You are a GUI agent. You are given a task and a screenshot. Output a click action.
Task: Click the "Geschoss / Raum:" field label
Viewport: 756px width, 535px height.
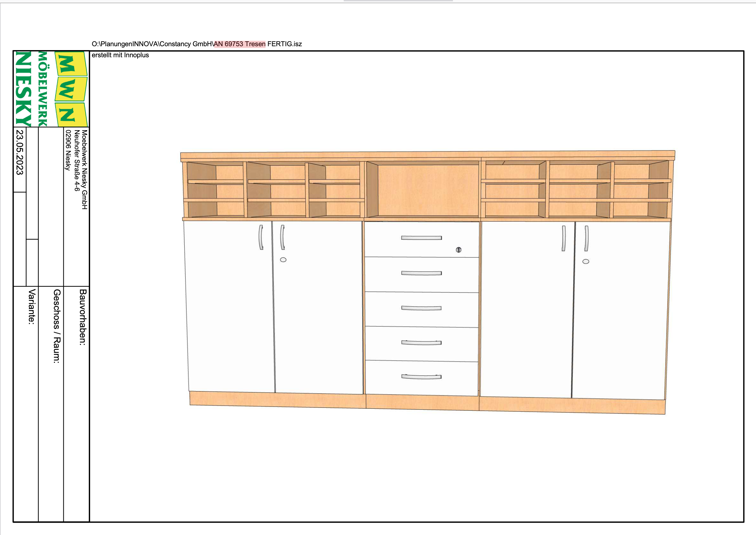click(x=57, y=326)
